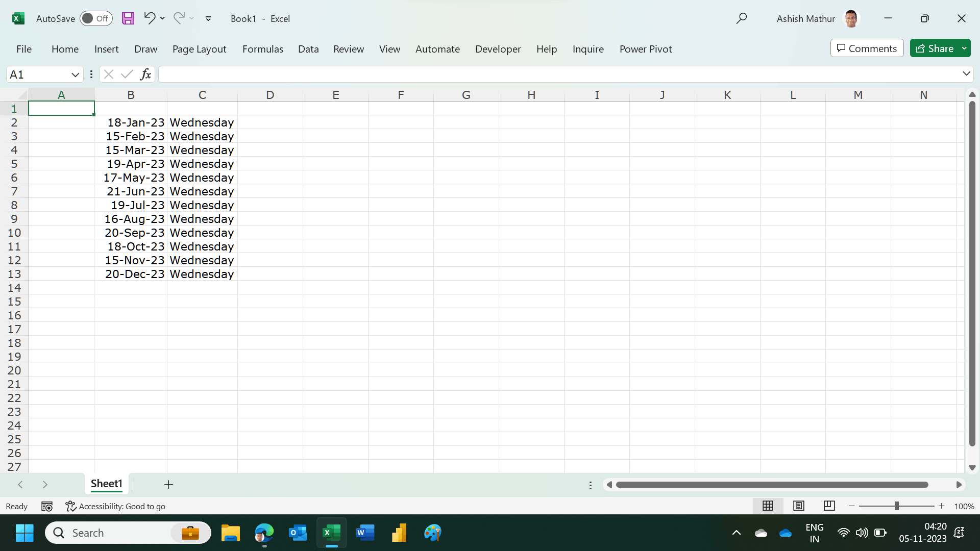The height and width of the screenshot is (551, 980).
Task: Toggle the AutoSave switch
Action: [x=96, y=18]
